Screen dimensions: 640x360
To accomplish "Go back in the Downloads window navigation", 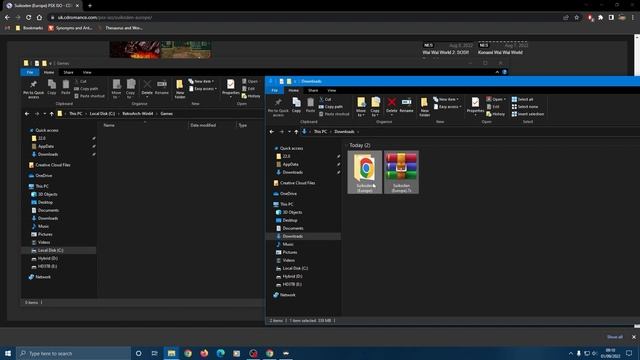I will 272,131.
